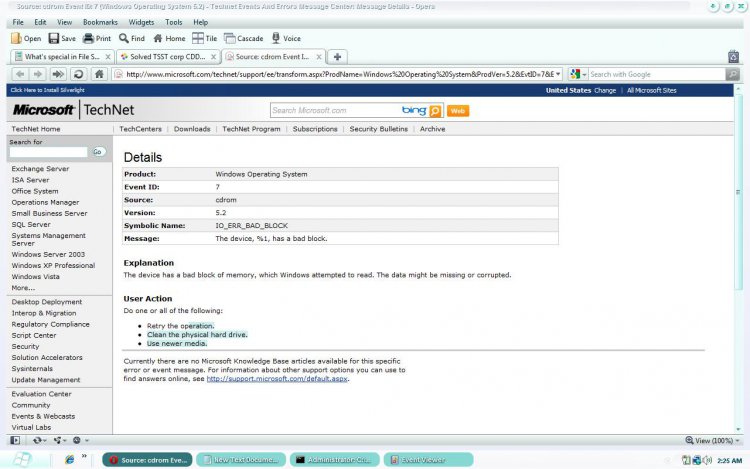The width and height of the screenshot is (750, 469).
Task: Open Windows Server 2003 sidebar link
Action: pos(48,254)
